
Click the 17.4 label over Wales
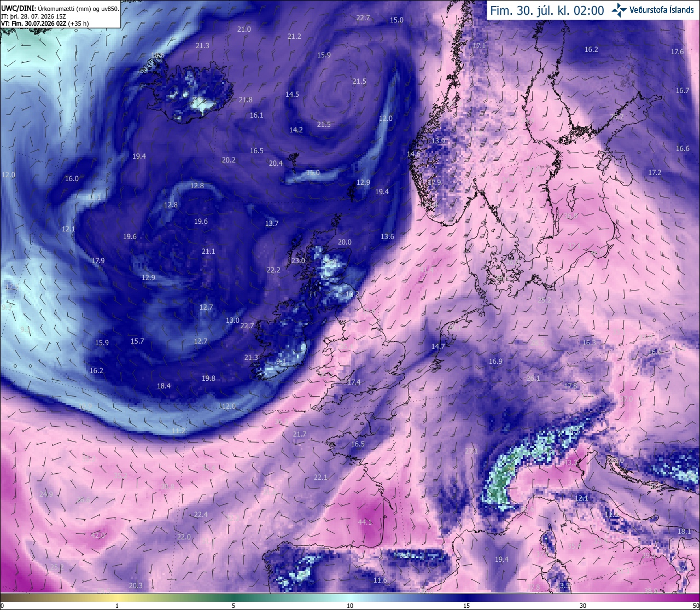point(354,382)
